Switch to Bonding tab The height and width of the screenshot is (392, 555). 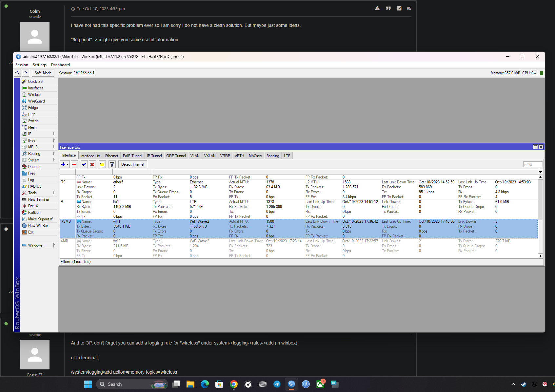[273, 156]
